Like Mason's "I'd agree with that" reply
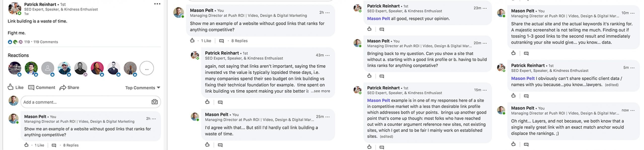644x150 pixels. pos(207,145)
